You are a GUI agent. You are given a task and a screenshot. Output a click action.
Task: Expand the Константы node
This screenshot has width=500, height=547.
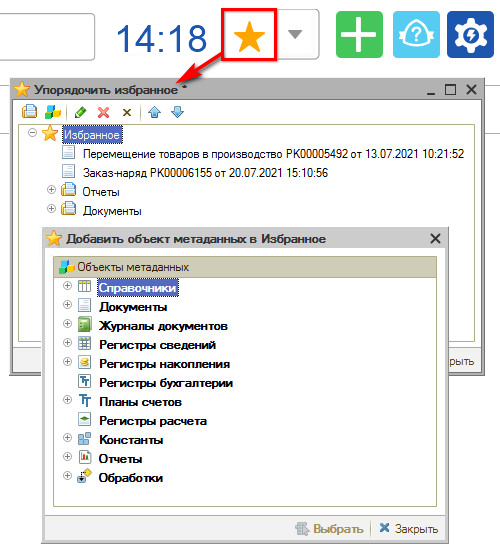[x=67, y=437]
